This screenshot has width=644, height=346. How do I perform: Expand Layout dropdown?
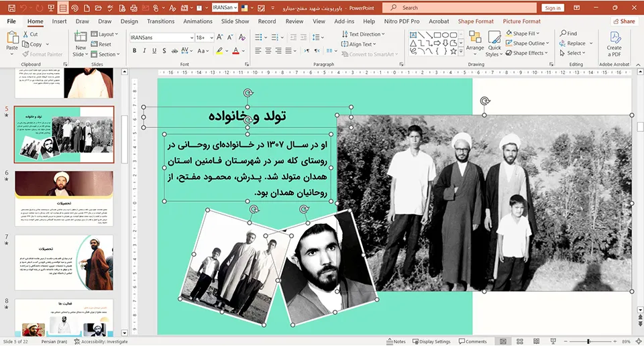[105, 34]
